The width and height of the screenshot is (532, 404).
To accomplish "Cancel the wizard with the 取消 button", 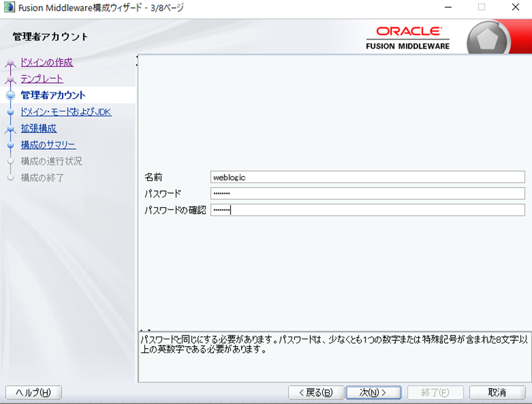I will pyautogui.click(x=497, y=392).
